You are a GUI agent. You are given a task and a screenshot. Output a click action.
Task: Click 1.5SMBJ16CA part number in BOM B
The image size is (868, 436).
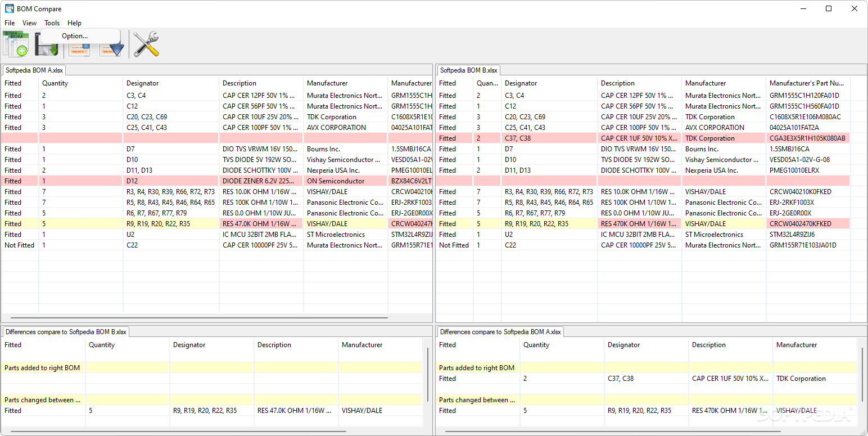807,149
